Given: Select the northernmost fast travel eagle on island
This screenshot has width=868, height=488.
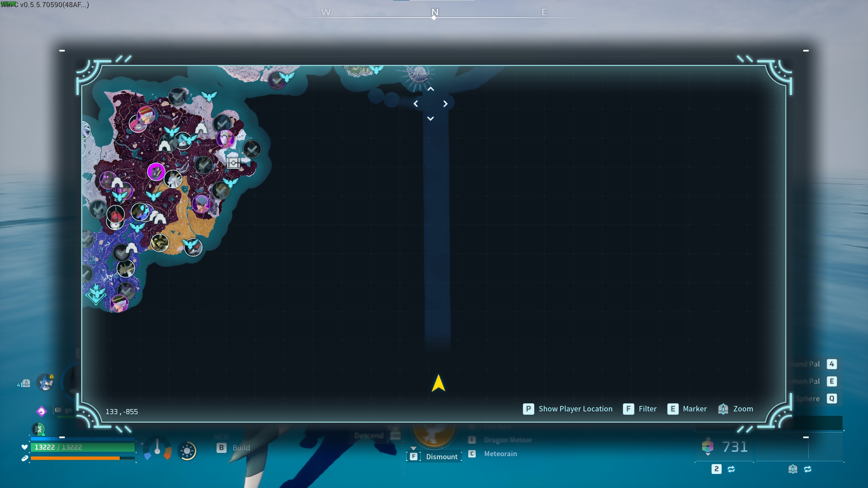Looking at the screenshot, I should [209, 97].
